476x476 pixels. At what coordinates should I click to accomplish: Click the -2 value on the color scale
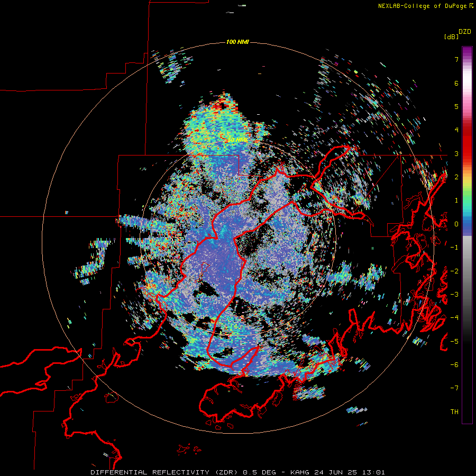click(454, 271)
